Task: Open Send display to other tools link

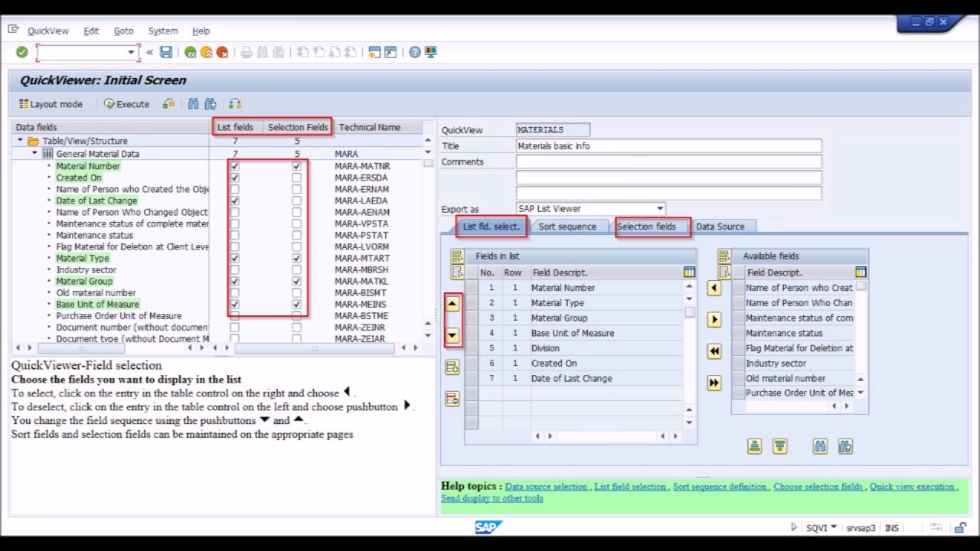Action: pos(492,498)
